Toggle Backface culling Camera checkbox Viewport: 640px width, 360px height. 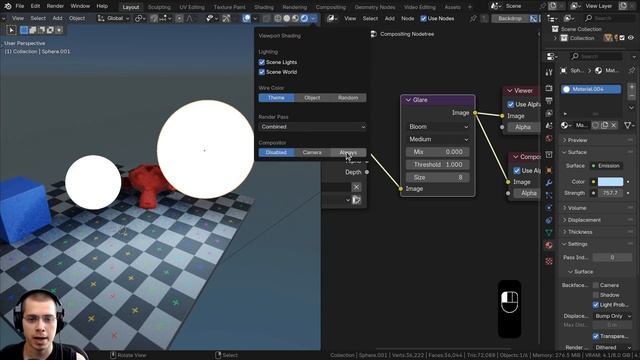(x=596, y=285)
